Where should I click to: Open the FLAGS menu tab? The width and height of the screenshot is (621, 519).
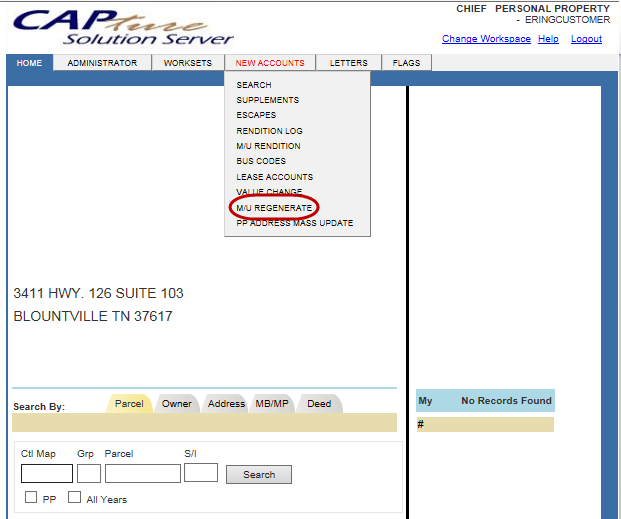tap(406, 63)
